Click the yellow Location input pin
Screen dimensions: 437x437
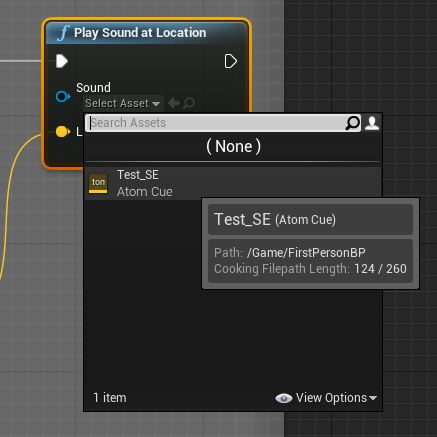[x=63, y=132]
